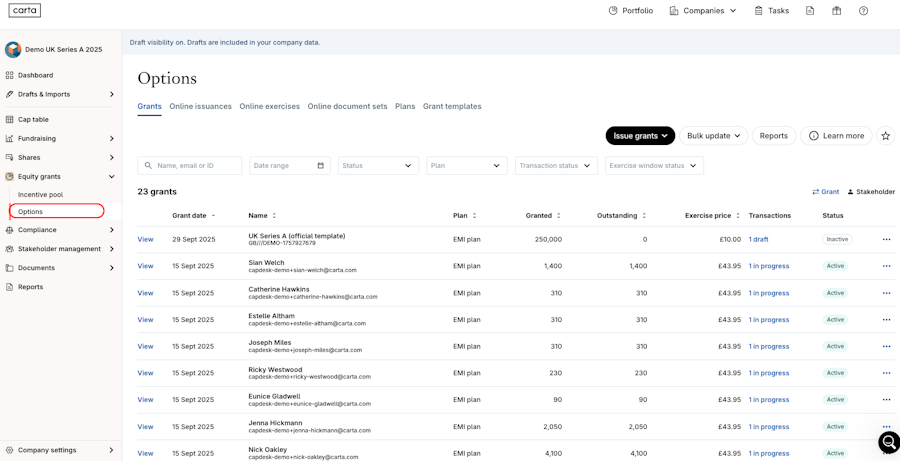Open the Status filter dropdown

(377, 166)
